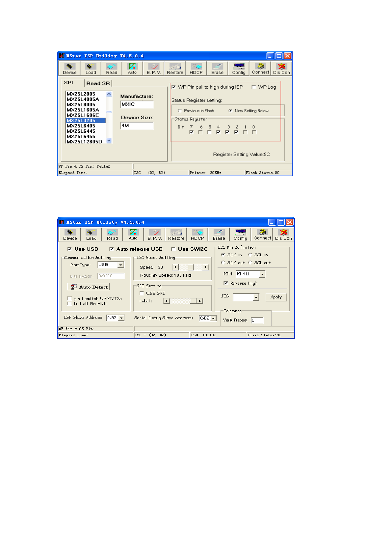The width and height of the screenshot is (392, 555).
Task: Click device list scroll up arrow
Action: (109, 94)
